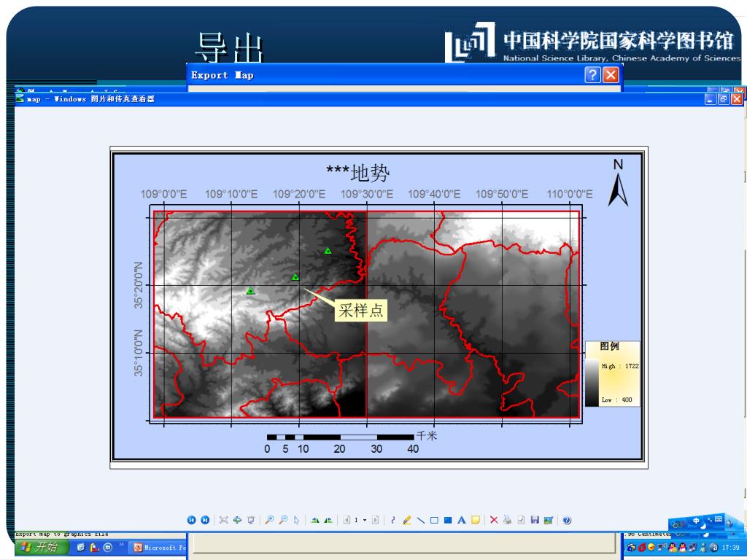Choose the Zoom In magnifier

pyautogui.click(x=269, y=520)
